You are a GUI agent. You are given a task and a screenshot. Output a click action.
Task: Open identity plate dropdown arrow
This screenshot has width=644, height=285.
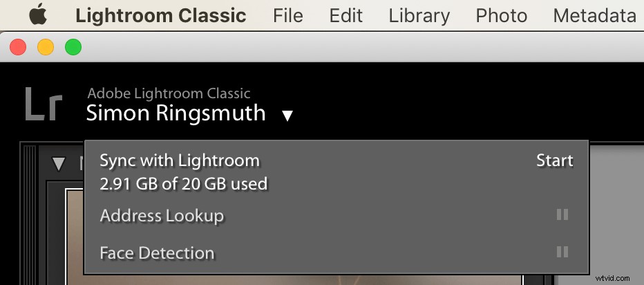click(287, 116)
